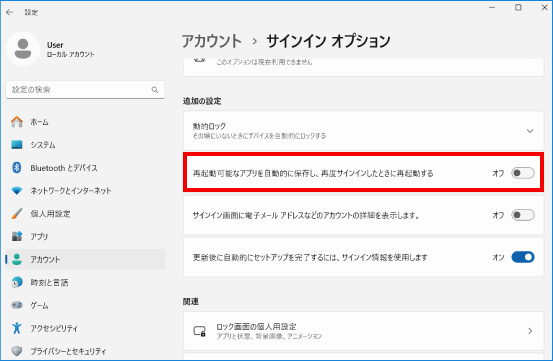The image size is (553, 361).
Task: Click the search magnifier icon
Action: [x=154, y=90]
